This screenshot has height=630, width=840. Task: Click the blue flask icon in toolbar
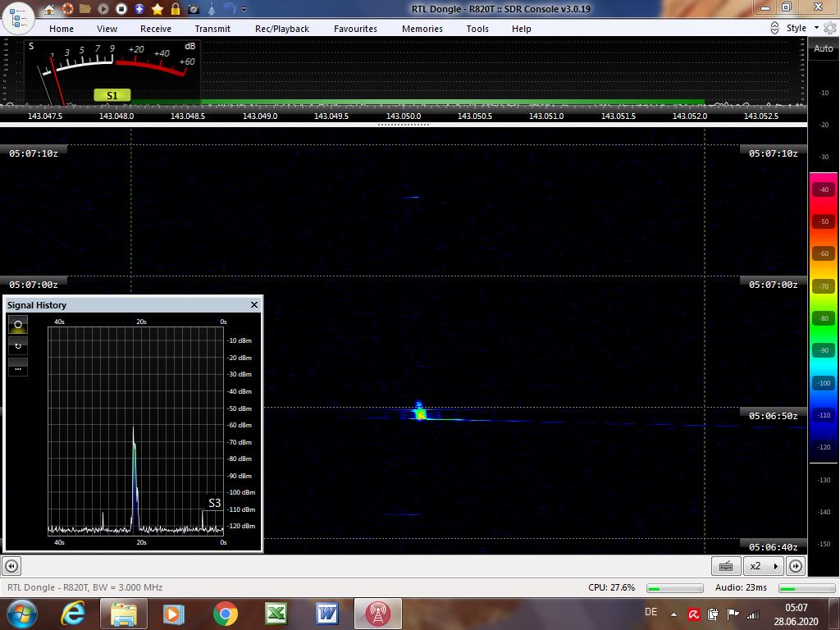click(x=212, y=9)
